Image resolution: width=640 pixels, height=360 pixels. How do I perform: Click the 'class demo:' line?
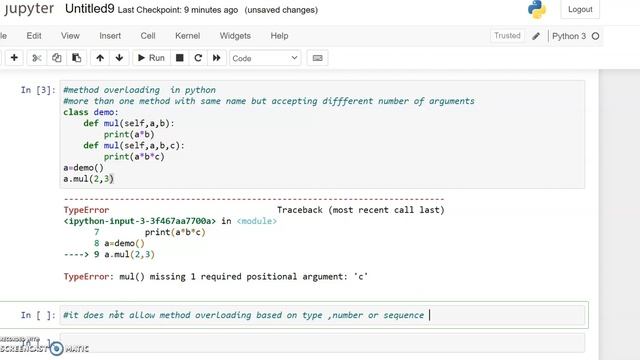click(x=91, y=112)
